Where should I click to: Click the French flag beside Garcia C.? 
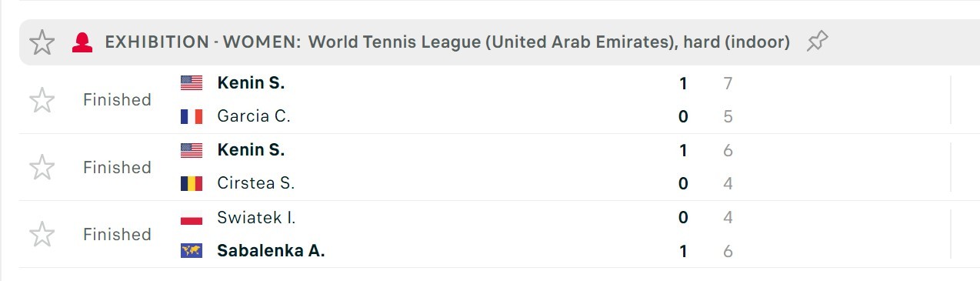192,116
